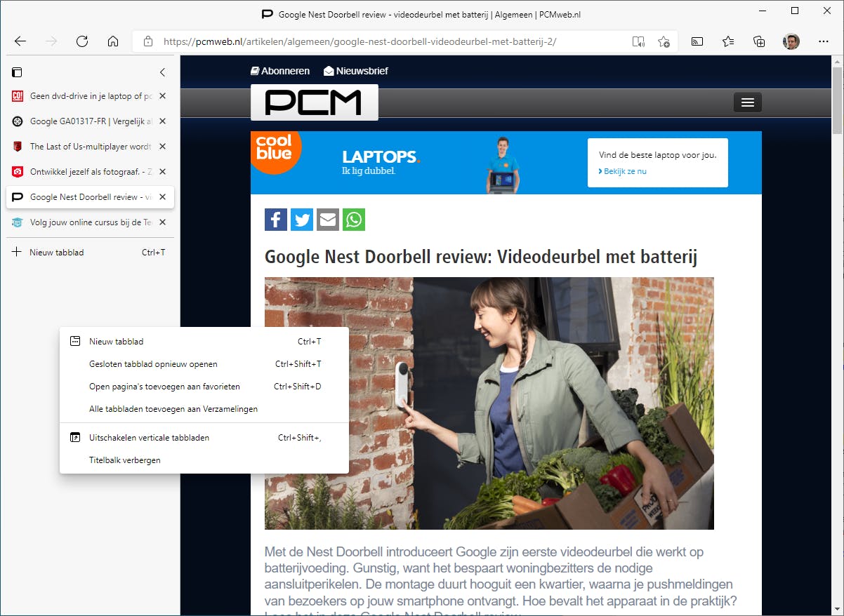
Task: Share the article via WhatsApp
Action: coord(354,220)
